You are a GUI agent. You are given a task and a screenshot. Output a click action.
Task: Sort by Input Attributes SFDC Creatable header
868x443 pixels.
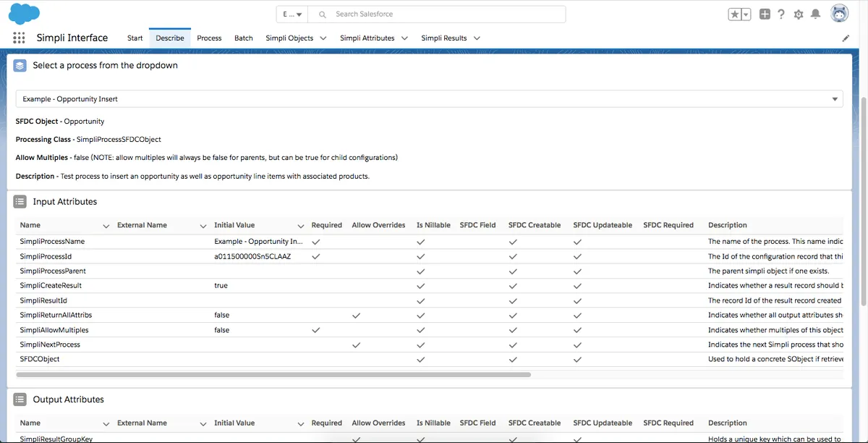(535, 225)
